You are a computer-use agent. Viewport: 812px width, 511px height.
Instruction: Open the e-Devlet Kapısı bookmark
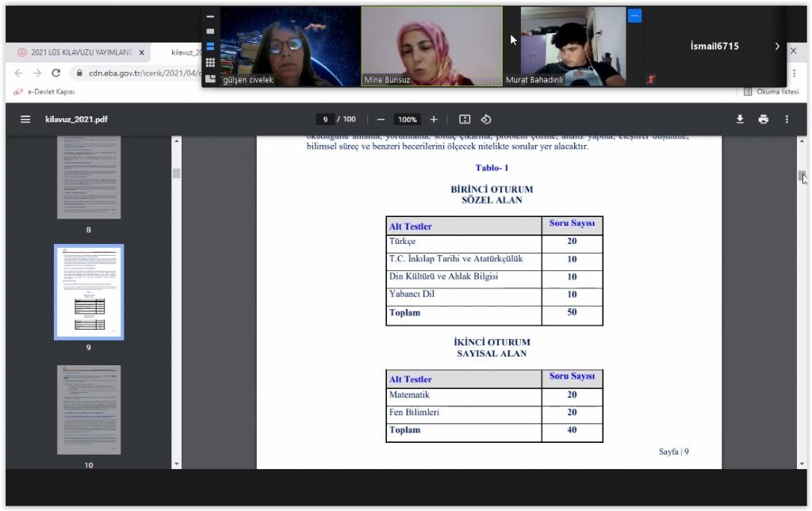click(48, 92)
